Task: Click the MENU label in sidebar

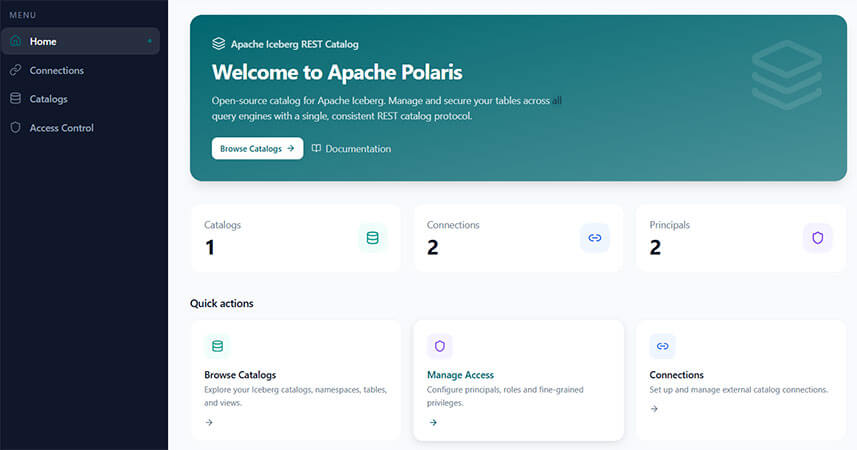Action: click(x=23, y=15)
